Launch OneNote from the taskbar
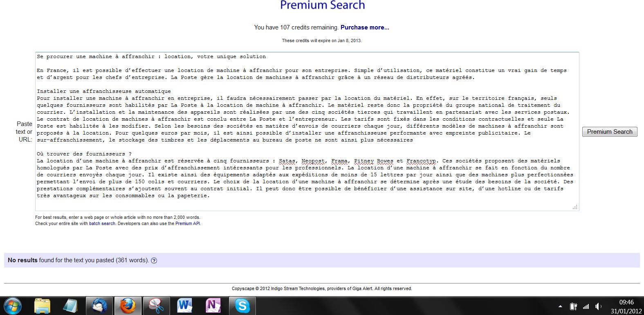 coord(213,306)
